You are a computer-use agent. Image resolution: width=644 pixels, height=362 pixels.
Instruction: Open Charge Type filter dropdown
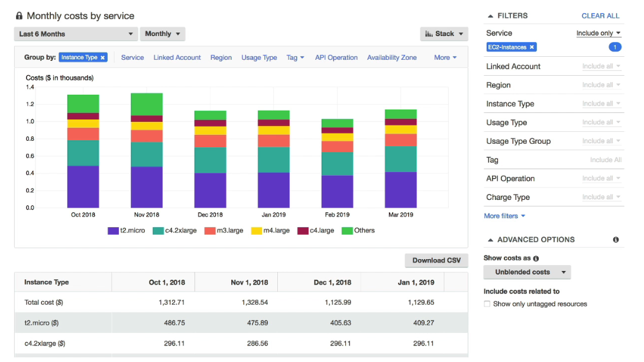[x=601, y=197]
